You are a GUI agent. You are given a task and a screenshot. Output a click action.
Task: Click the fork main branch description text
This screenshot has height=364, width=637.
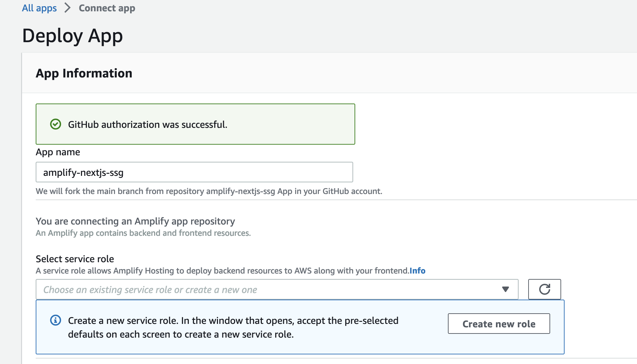(209, 191)
